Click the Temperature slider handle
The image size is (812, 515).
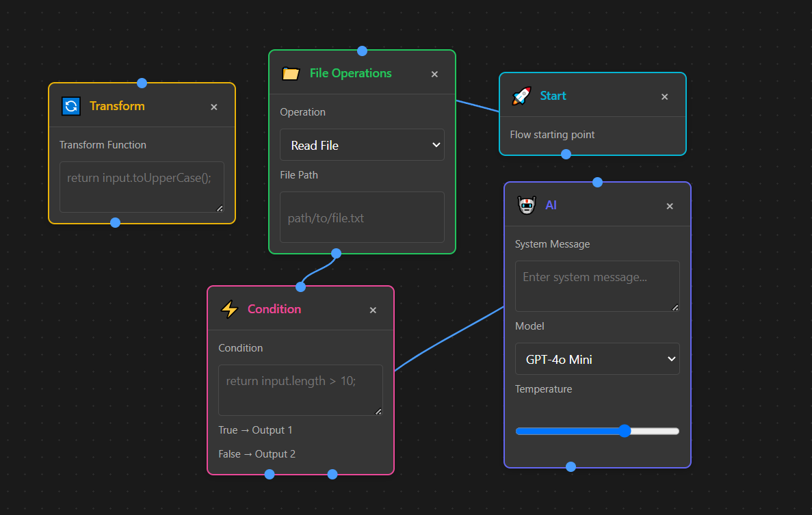click(x=625, y=431)
